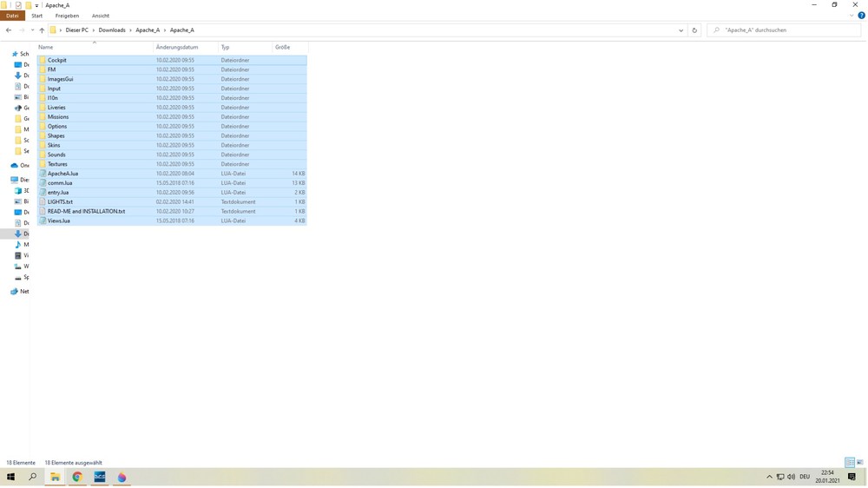Select the Liveries folder icon
The width and height of the screenshot is (868, 488).
43,107
